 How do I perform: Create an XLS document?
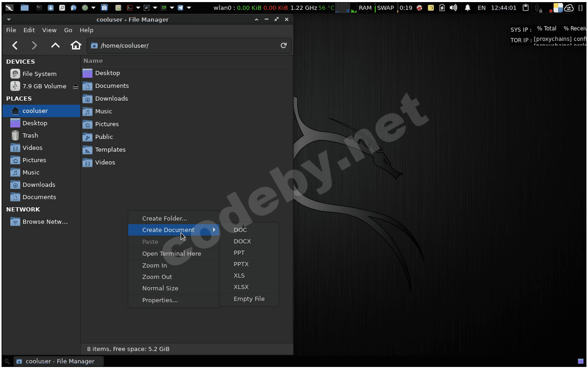tap(250, 276)
